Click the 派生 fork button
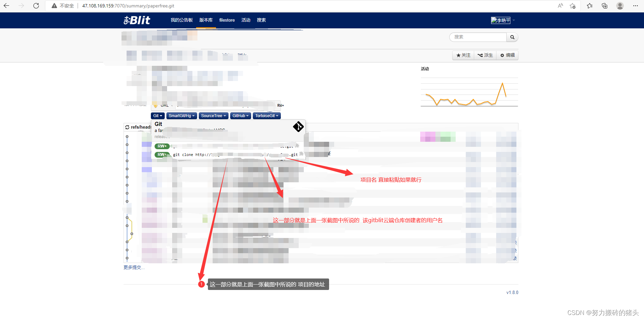 (485, 55)
